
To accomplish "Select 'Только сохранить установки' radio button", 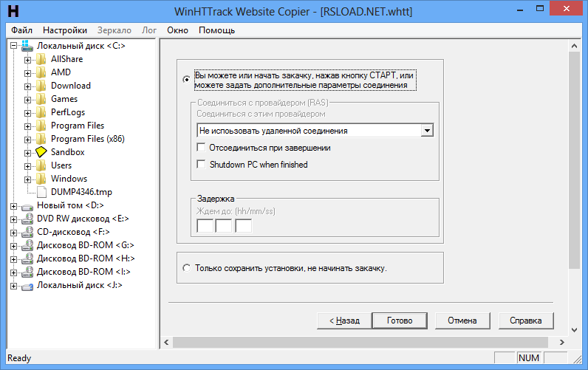I will [x=186, y=268].
